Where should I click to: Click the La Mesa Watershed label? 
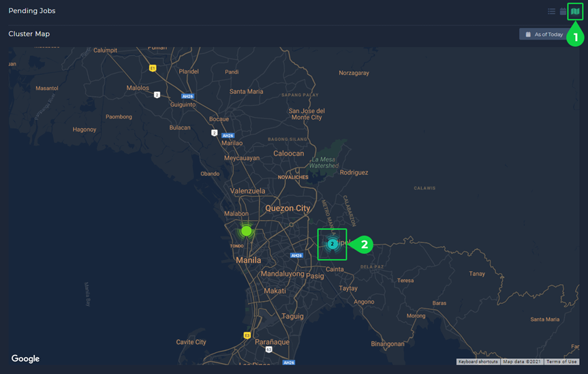pyautogui.click(x=324, y=162)
